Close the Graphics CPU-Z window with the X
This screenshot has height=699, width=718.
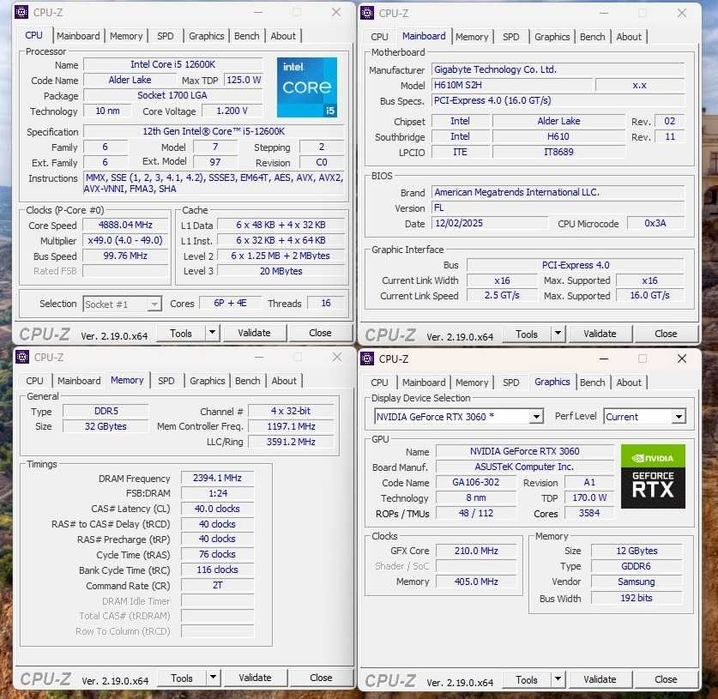[681, 358]
